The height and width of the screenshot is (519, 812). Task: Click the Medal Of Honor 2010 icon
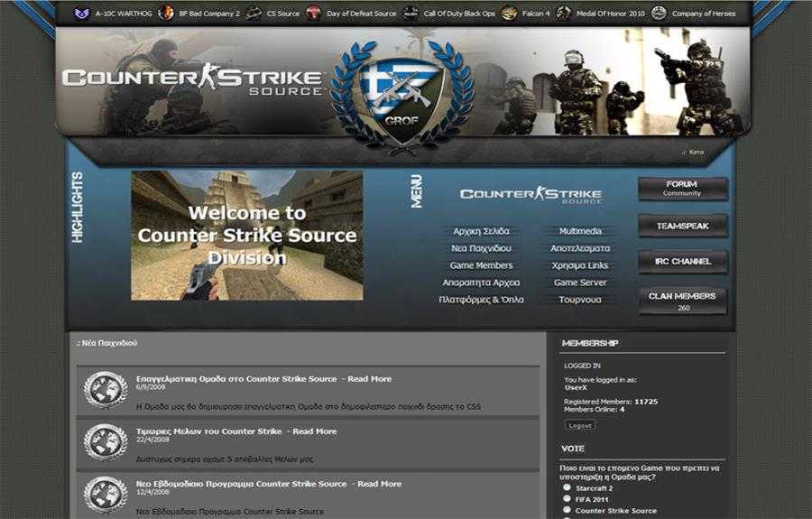pos(563,13)
